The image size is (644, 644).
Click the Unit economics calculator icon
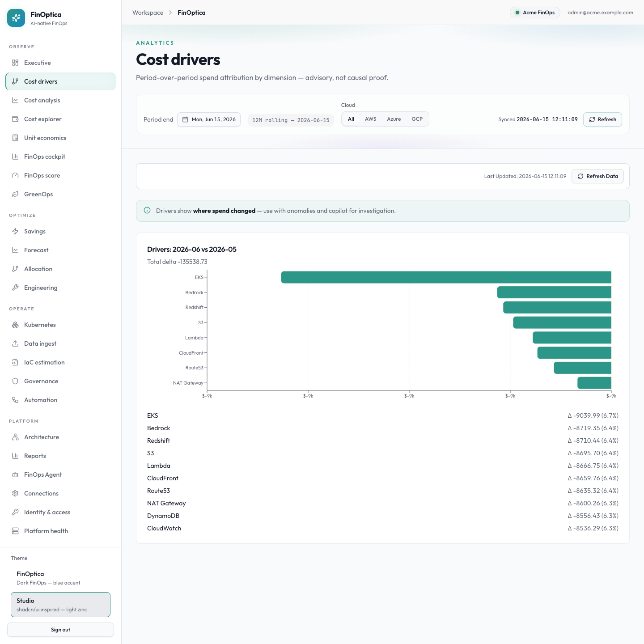(15, 138)
